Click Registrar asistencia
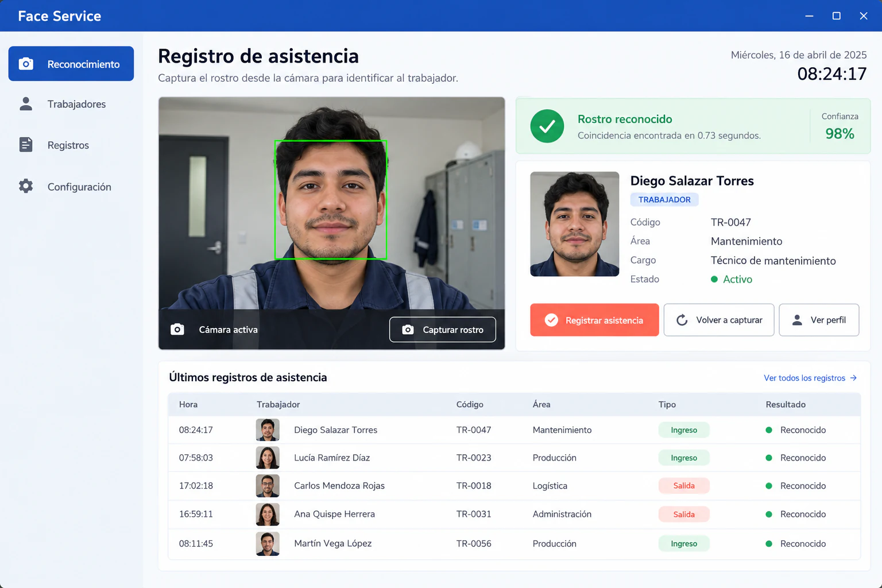The width and height of the screenshot is (882, 588). coord(594,320)
